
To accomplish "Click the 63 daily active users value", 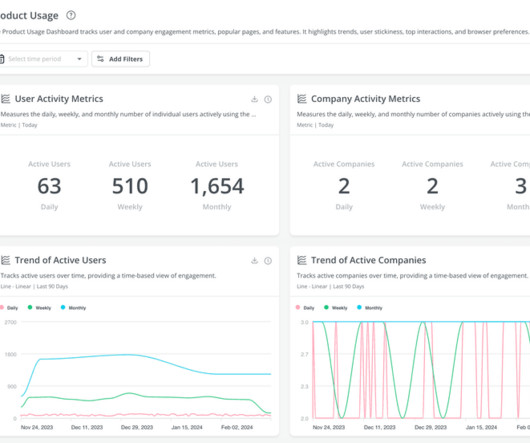I will [x=49, y=186].
